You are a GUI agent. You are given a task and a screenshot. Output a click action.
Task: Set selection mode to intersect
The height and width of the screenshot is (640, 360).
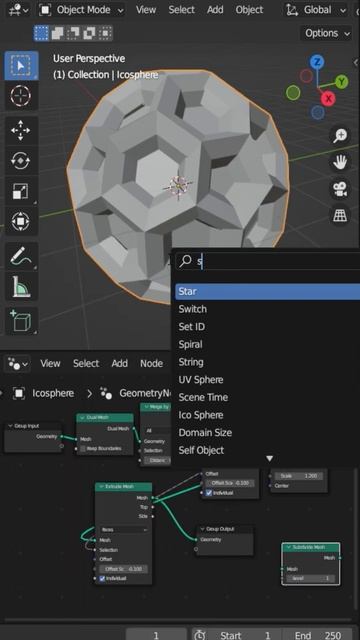105,33
